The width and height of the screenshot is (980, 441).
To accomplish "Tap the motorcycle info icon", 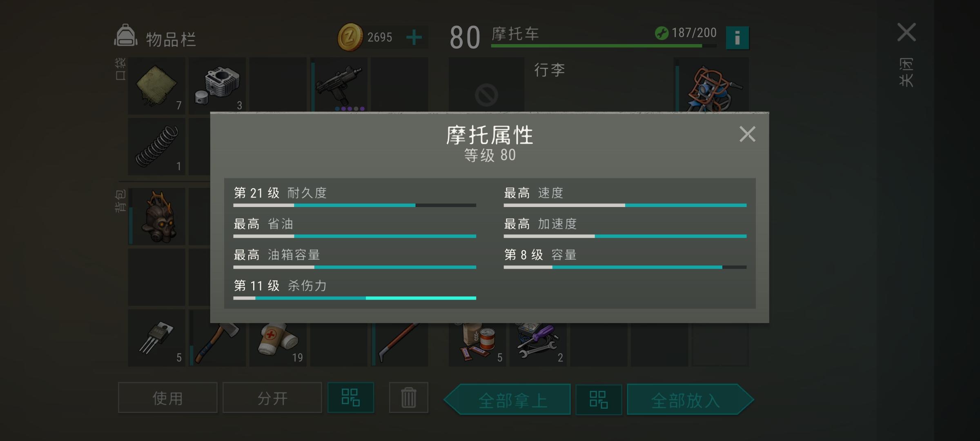I will pos(737,38).
